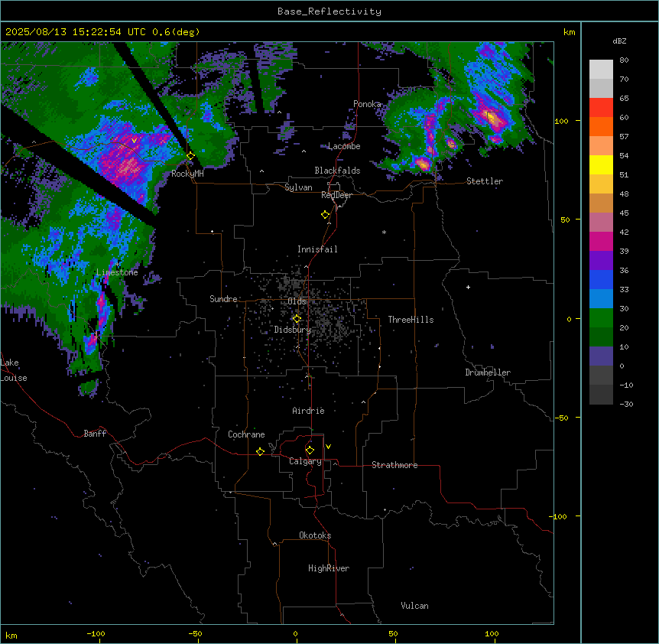Click the yellow diamond marker below Cochrane
The width and height of the screenshot is (659, 644).
click(260, 451)
